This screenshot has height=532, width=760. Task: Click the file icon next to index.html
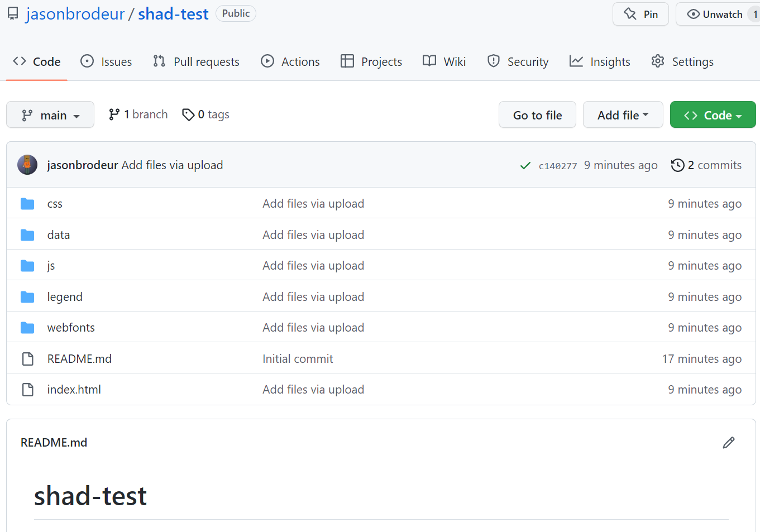click(27, 390)
